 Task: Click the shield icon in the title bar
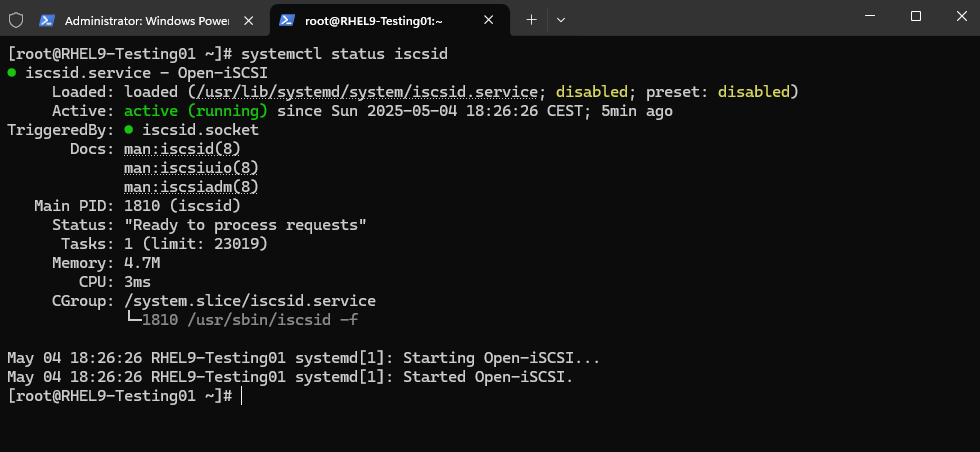tap(16, 21)
